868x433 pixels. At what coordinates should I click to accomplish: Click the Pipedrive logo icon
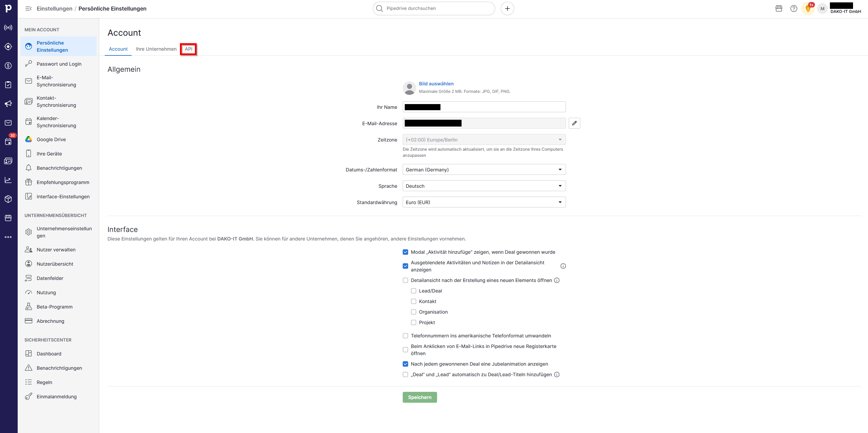pos(9,8)
